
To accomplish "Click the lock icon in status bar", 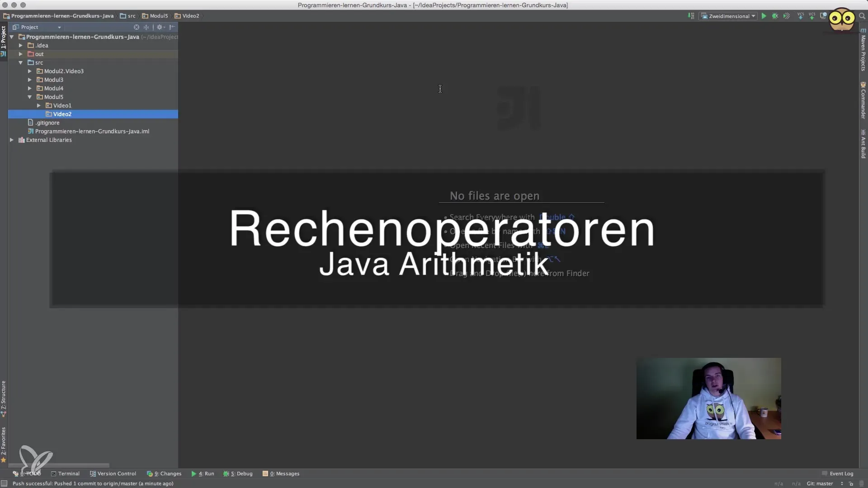I will tap(851, 483).
